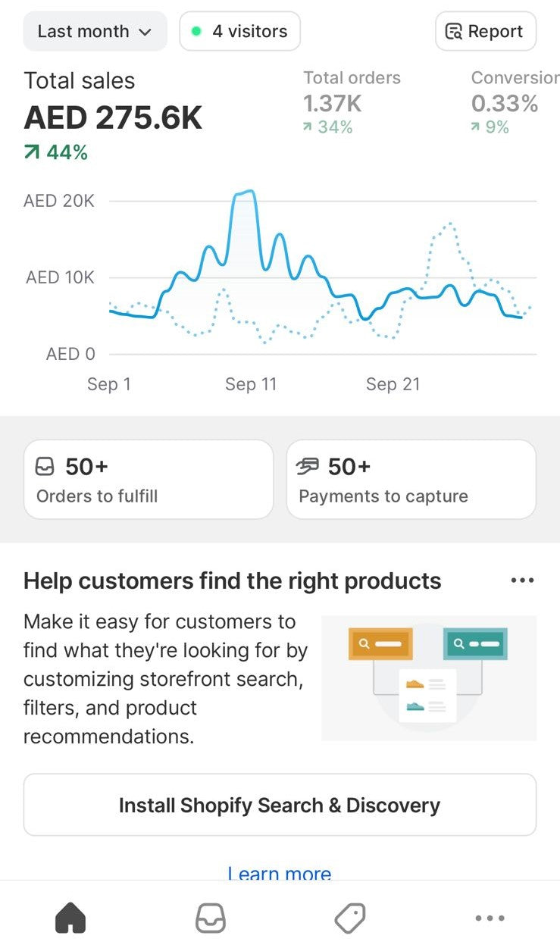560x948 pixels.
Task: Open the Orders inbox tab icon
Action: pyautogui.click(x=211, y=918)
